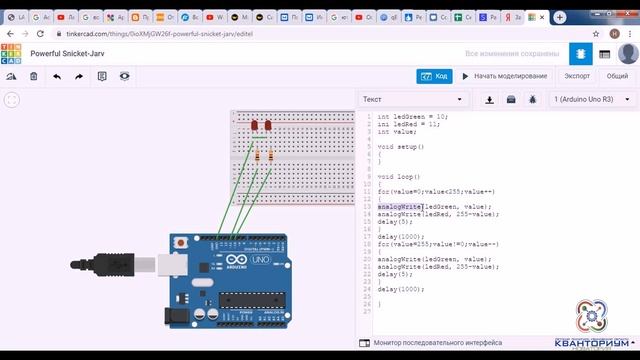Screen dimensions: 640x360
Task: Switch to the Yandex browser tab
Action: 513,17
